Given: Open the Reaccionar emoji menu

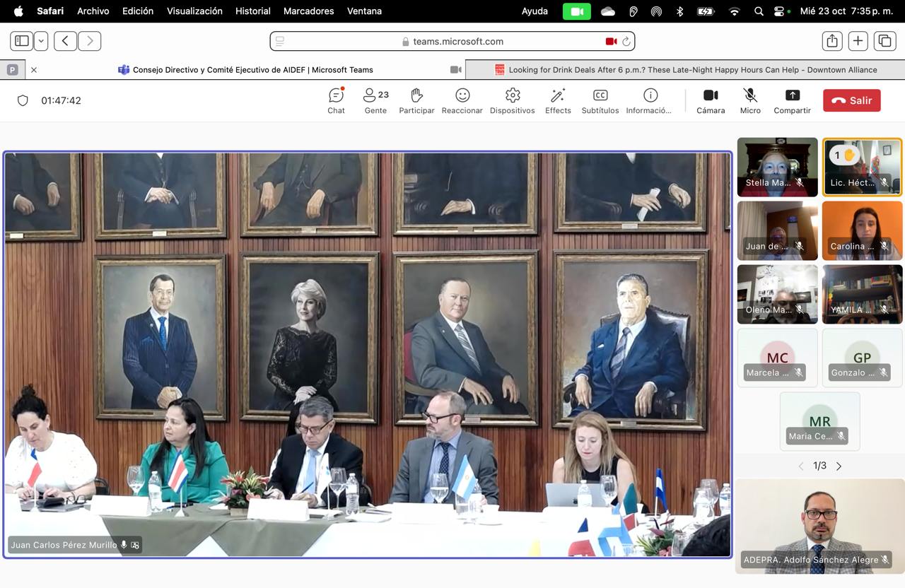Looking at the screenshot, I should (462, 100).
